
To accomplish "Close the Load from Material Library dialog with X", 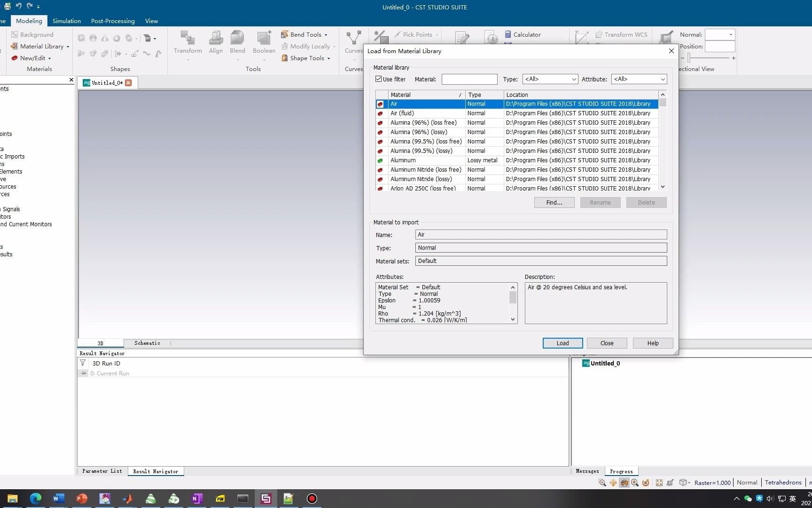I will click(x=671, y=51).
